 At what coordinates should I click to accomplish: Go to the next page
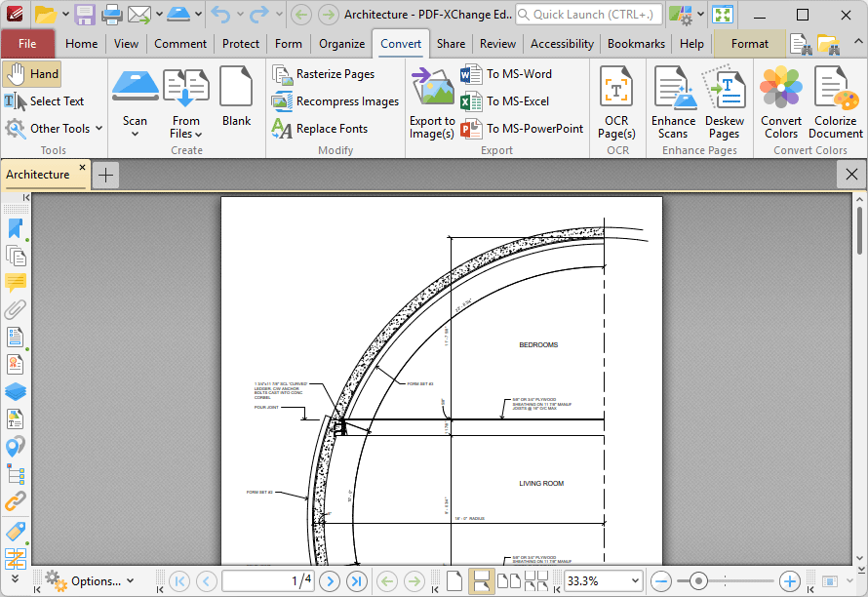tap(330, 581)
